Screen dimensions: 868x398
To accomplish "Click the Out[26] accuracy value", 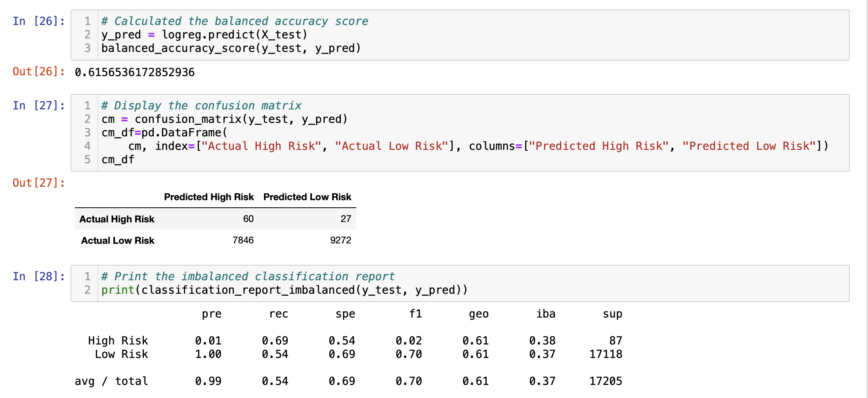I will (135, 72).
